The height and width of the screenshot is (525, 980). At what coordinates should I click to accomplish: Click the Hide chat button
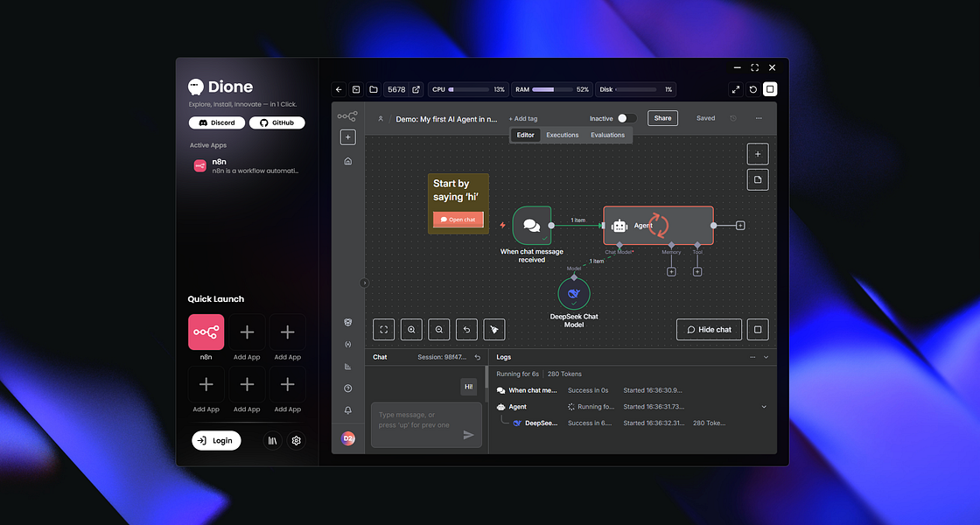(x=709, y=329)
